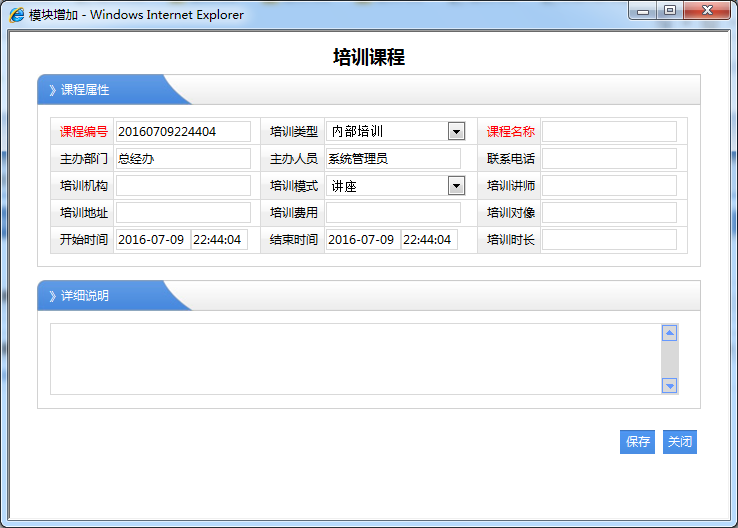The width and height of the screenshot is (738, 528).
Task: Click the 详细说明 section chevron icon
Action: [x=52, y=296]
